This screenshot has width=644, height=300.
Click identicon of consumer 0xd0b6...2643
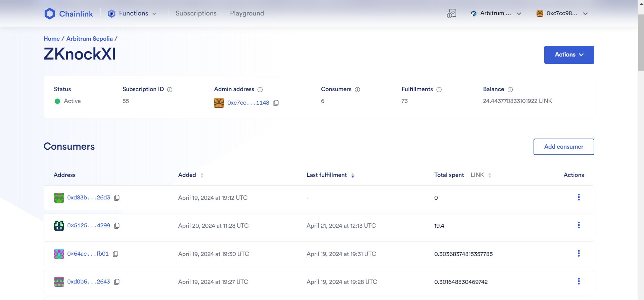[59, 282]
